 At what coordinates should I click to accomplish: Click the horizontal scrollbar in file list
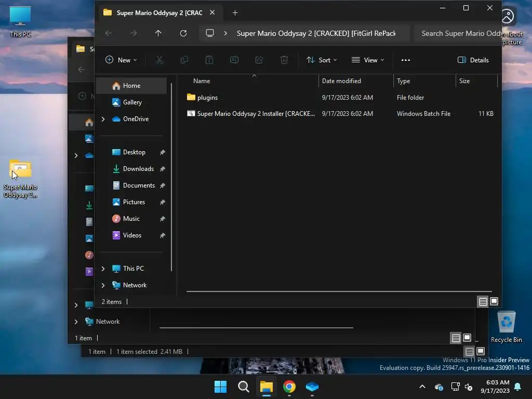(x=339, y=291)
